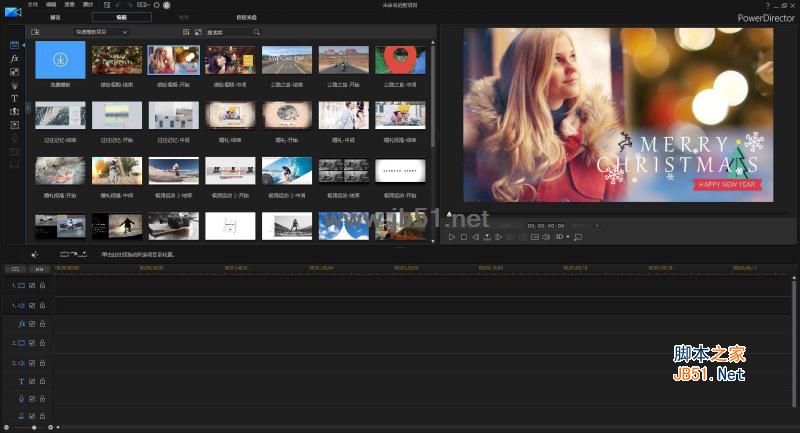Toggle music track enable checkbox

tap(32, 416)
